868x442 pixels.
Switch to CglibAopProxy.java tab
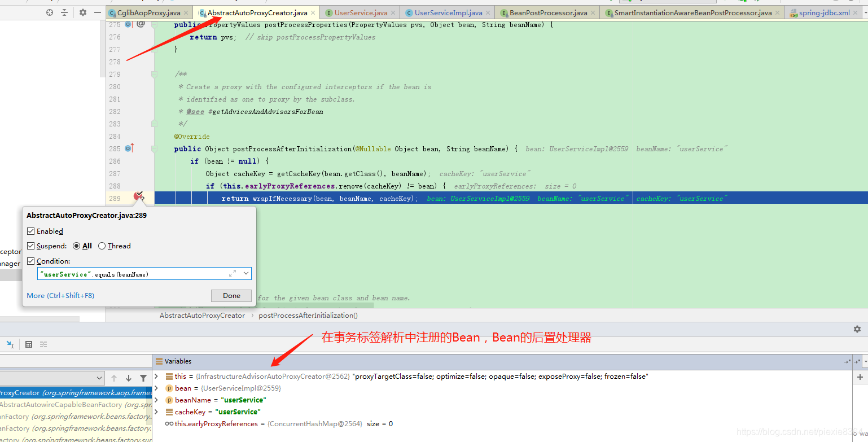pos(148,13)
